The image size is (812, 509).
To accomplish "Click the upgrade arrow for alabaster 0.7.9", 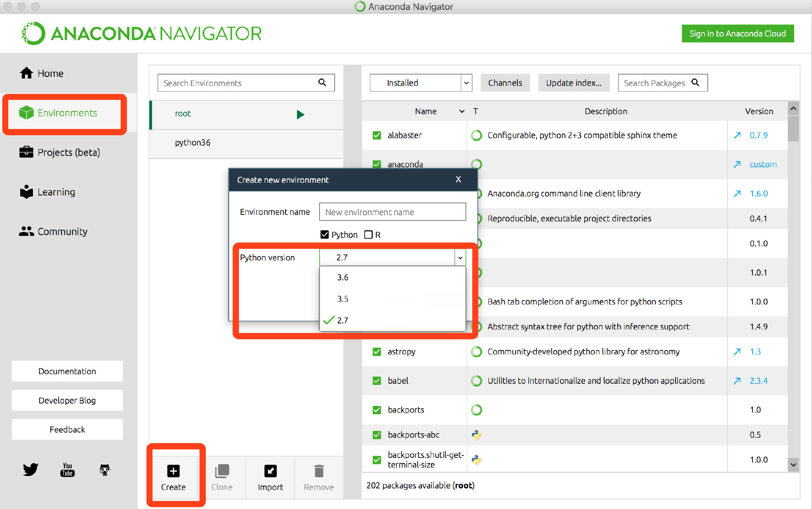I will [x=737, y=136].
